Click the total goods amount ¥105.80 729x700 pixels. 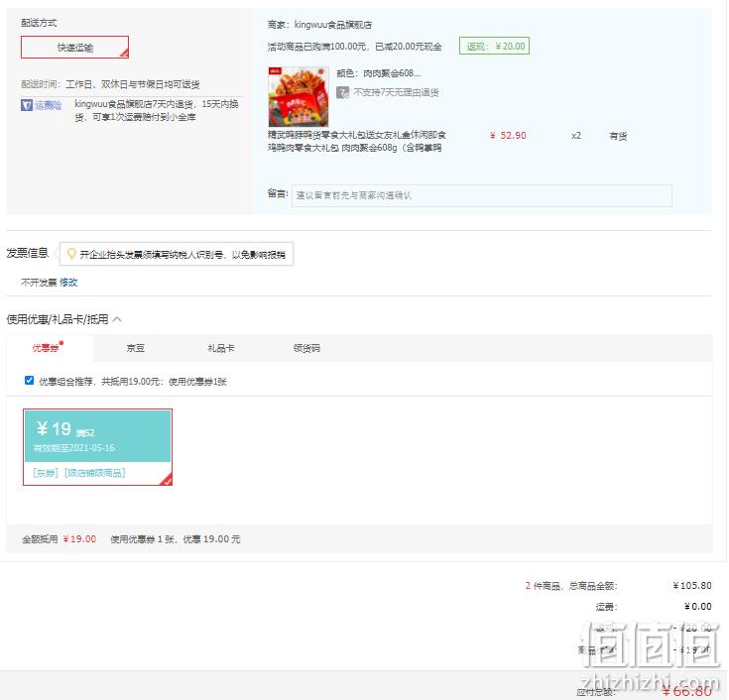[692, 586]
